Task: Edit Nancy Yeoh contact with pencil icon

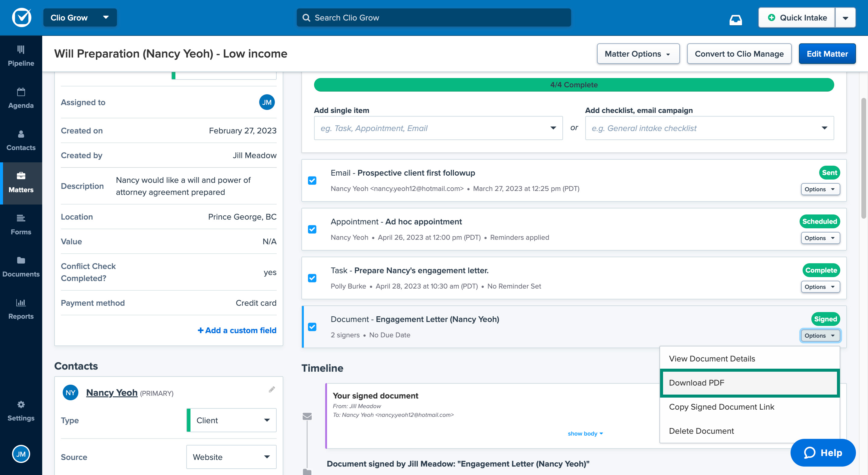Action: 272,389
